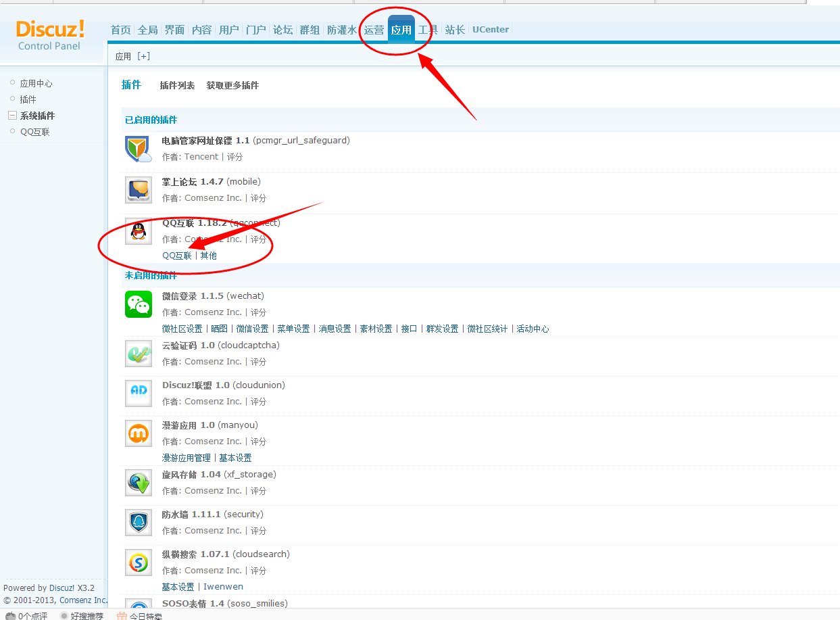The width and height of the screenshot is (840, 620).
Task: Click the Discuz! link in the footer
Action: tap(62, 588)
